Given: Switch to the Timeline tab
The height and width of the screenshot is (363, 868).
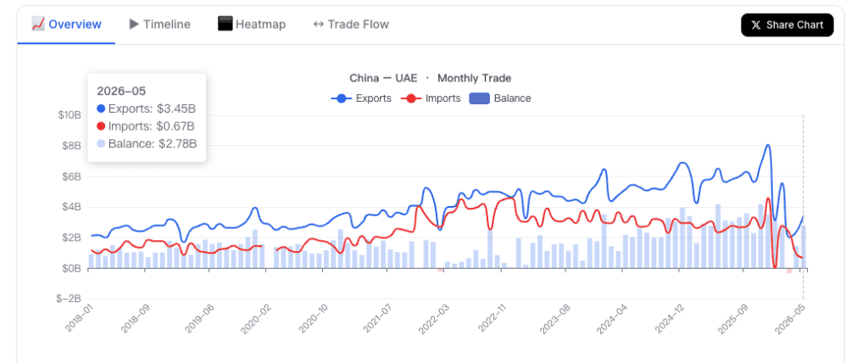Looking at the screenshot, I should coord(159,25).
